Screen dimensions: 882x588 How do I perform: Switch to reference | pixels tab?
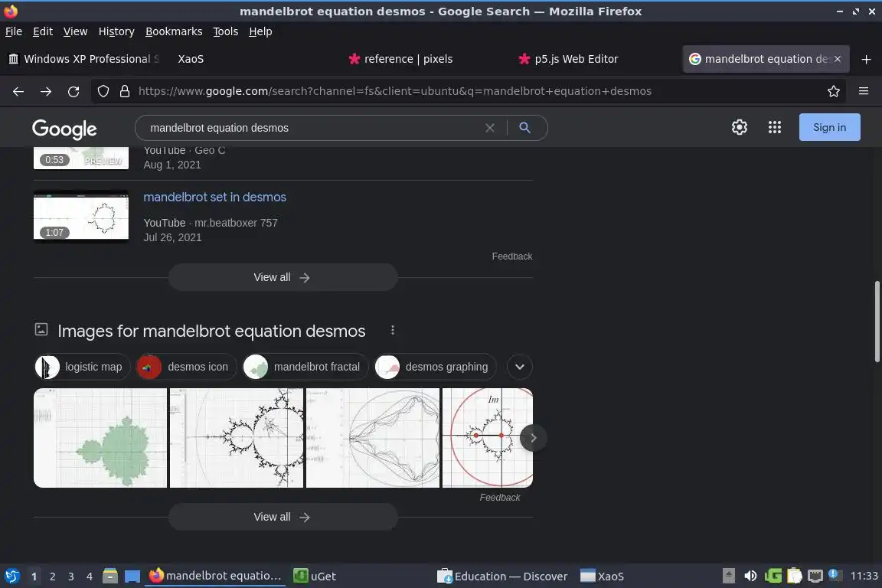coord(425,58)
